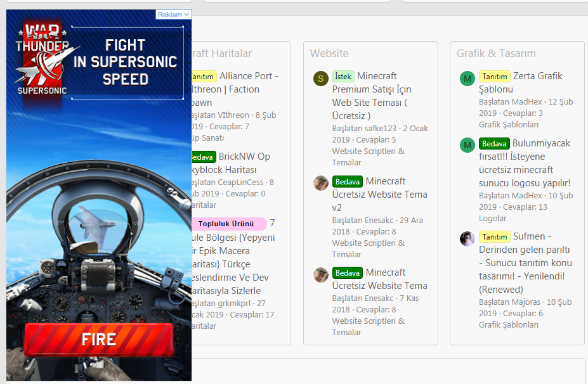Viewport: 588px width, 384px height.
Task: Click Bedava tag on the 7 Kas 2018 thread
Action: point(347,273)
